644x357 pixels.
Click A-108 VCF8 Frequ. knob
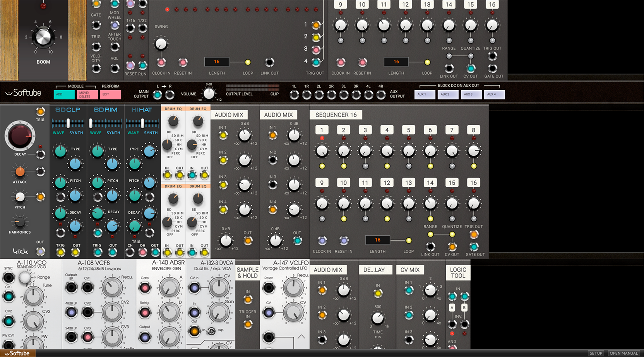(112, 287)
